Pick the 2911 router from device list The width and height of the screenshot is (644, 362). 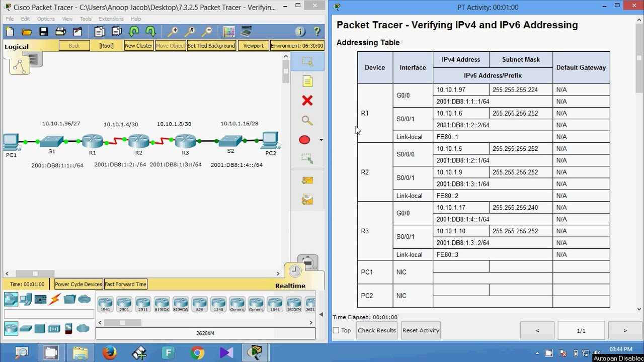pos(143,304)
